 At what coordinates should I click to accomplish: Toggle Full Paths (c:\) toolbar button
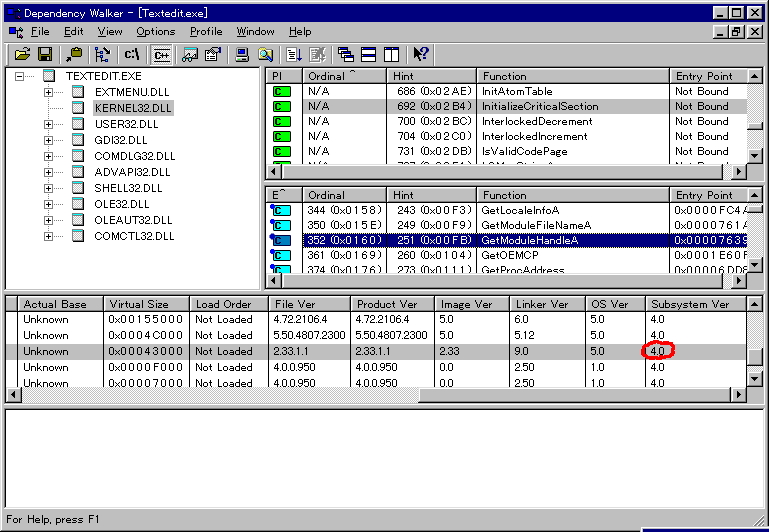point(131,54)
